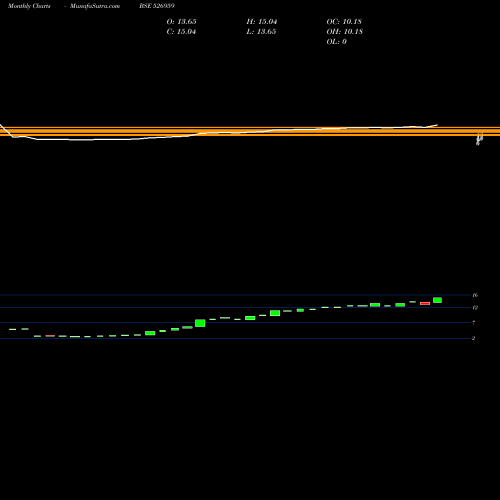500x500 pixels.
Task: Click the low price 'L: 13.65'
Action: click(x=261, y=32)
